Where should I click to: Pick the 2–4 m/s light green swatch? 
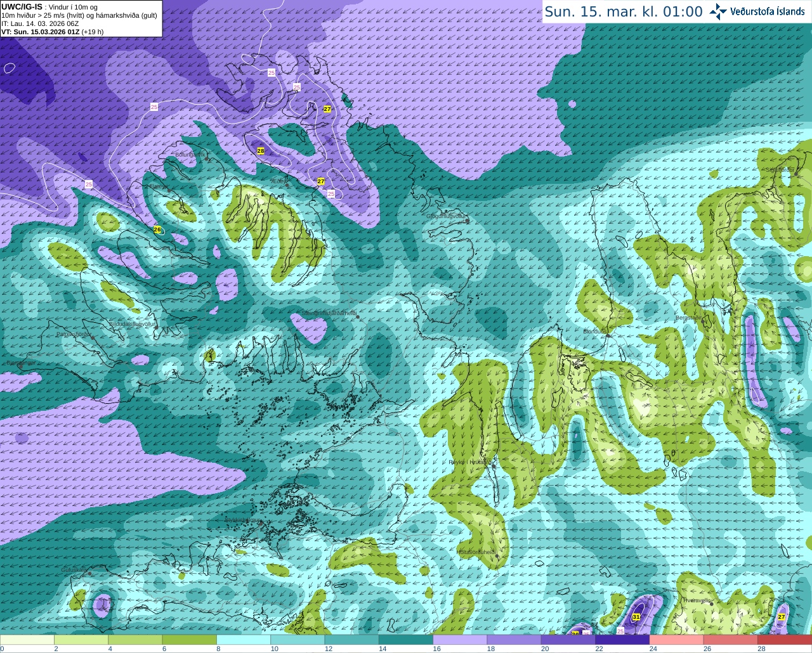coord(81,640)
